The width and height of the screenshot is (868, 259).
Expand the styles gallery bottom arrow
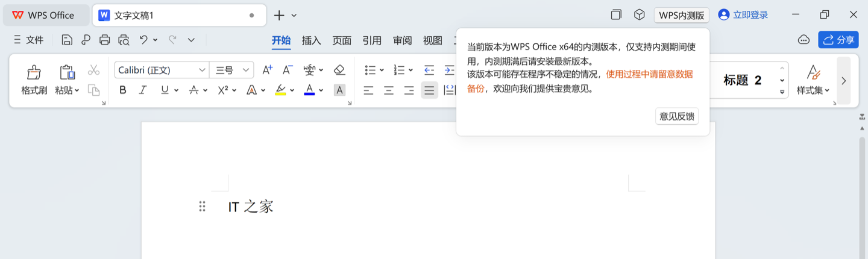782,92
